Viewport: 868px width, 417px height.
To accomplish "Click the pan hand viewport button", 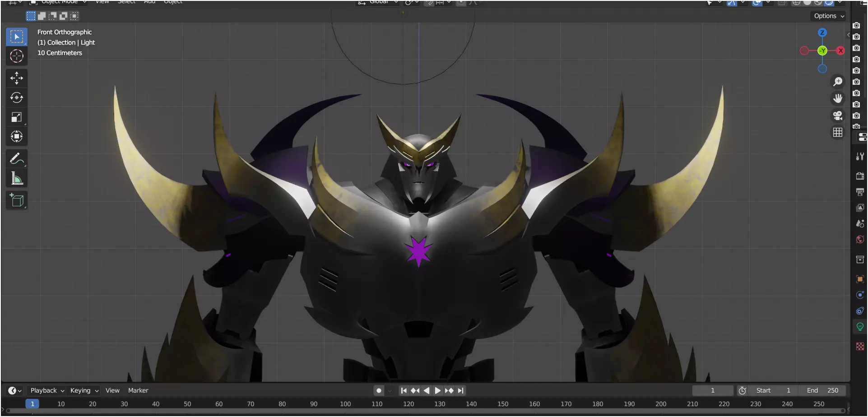I will click(x=838, y=98).
